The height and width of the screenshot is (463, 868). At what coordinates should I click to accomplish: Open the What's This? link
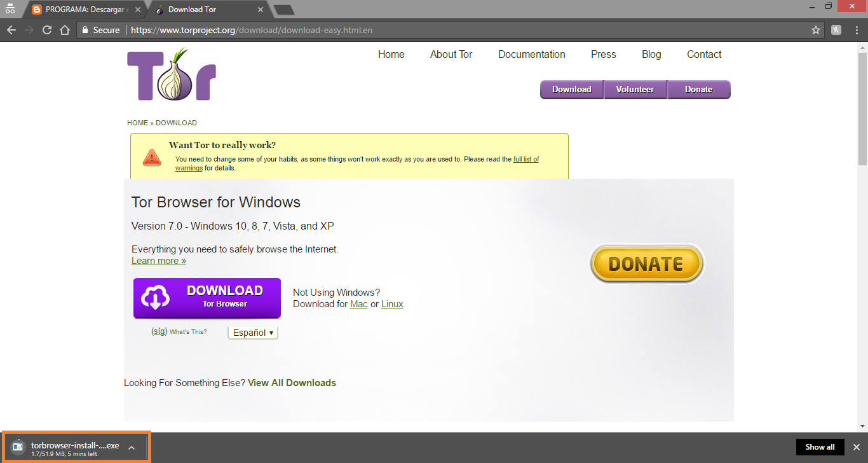coord(188,332)
